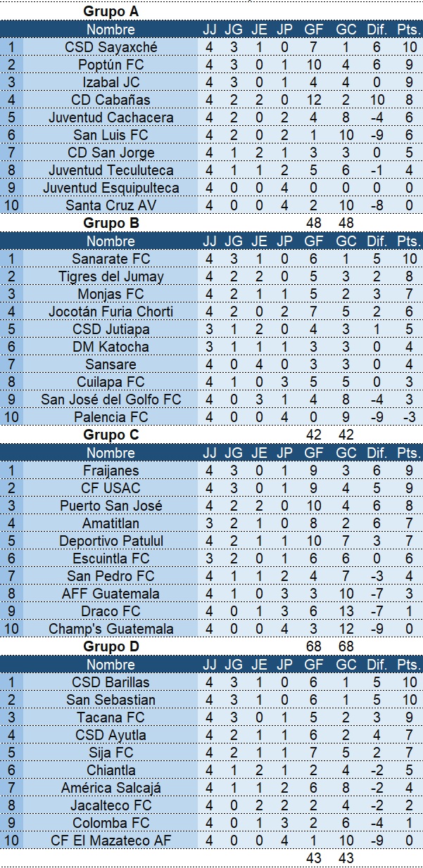
Task: Click the Juventud Esquipulteca row name
Action: (x=111, y=188)
